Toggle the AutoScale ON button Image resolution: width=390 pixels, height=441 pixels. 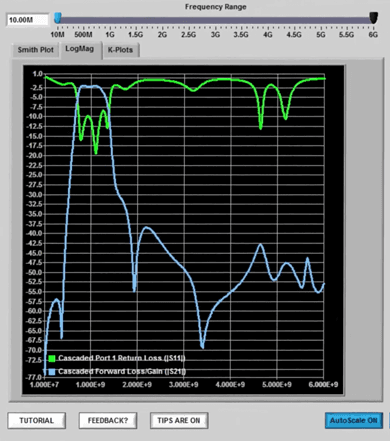pyautogui.click(x=354, y=421)
